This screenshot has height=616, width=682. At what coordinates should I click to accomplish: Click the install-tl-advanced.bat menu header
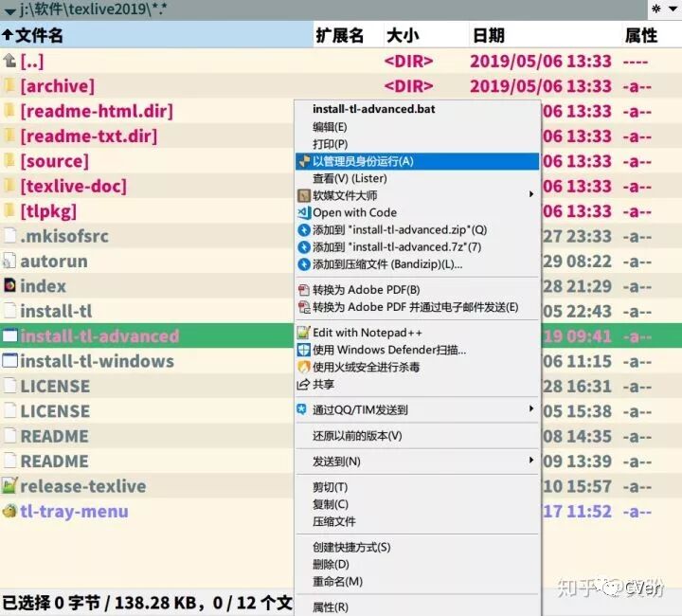tap(373, 109)
